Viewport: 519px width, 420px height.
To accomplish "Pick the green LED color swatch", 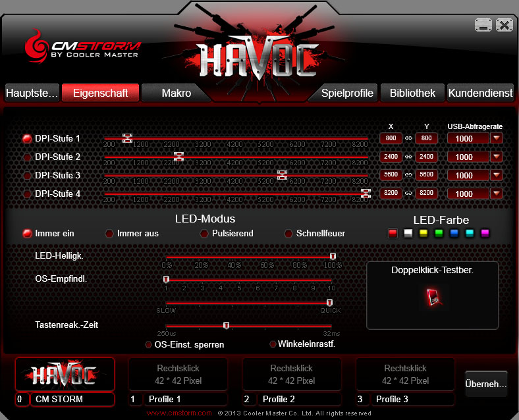I will [x=439, y=234].
